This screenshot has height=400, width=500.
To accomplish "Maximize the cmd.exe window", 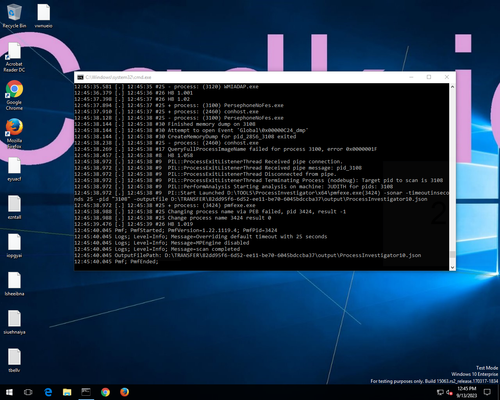I will pyautogui.click(x=429, y=77).
